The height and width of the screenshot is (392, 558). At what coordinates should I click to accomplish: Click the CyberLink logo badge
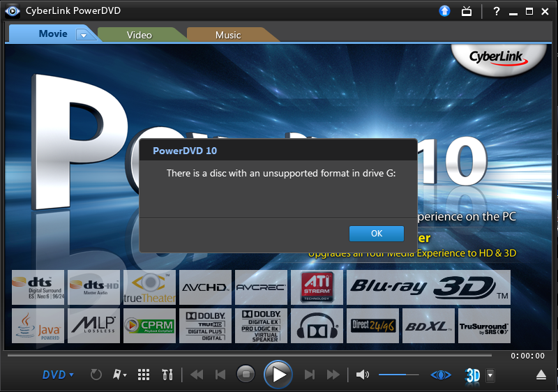click(x=498, y=59)
